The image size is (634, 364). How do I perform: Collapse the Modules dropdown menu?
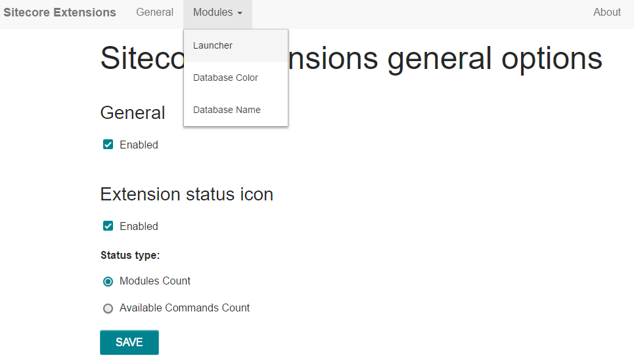click(217, 12)
